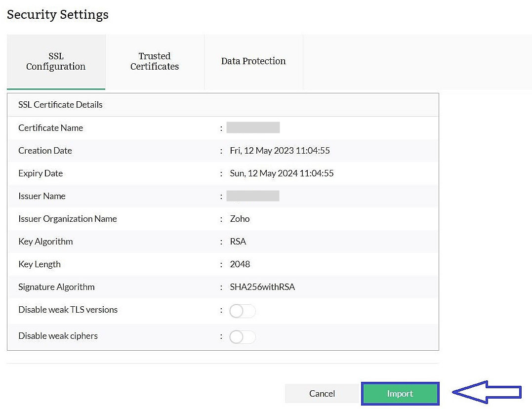532x409 pixels.
Task: Click the SHA256withRSA signature value
Action: click(262, 287)
